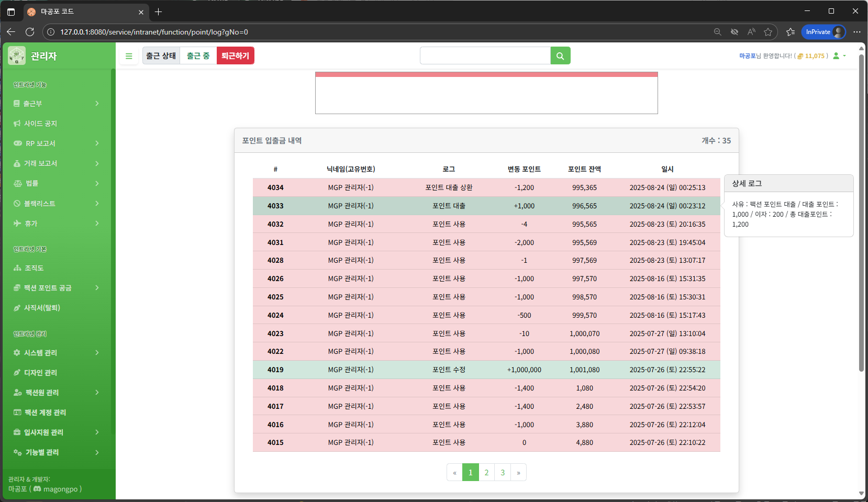Click log row 4034 포인트 대출 상환
This screenshot has height=502, width=868.
pyautogui.click(x=486, y=187)
